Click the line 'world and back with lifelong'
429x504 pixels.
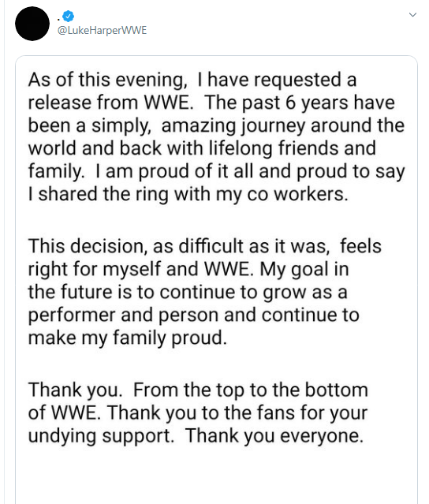[202, 148]
